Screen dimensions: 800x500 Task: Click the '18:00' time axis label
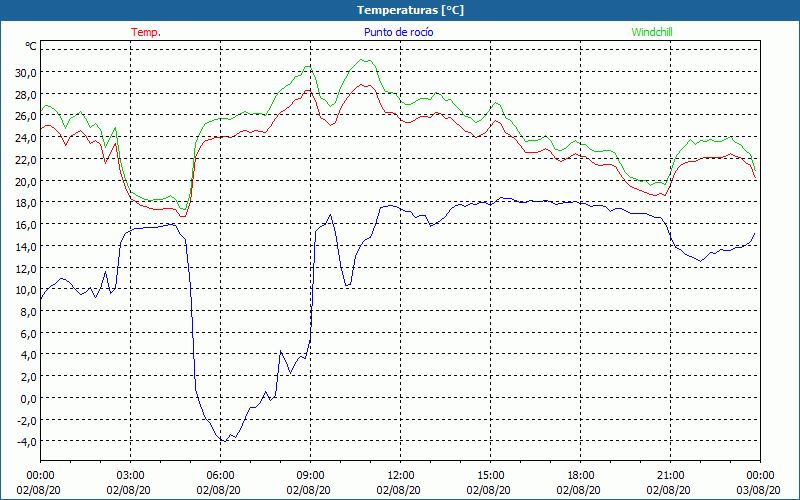point(581,476)
